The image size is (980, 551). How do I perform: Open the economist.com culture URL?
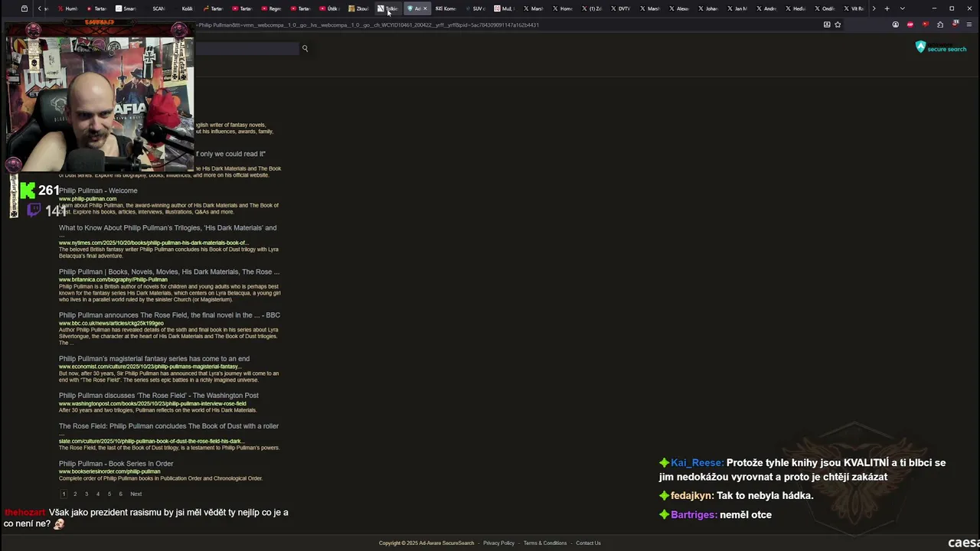pos(150,367)
